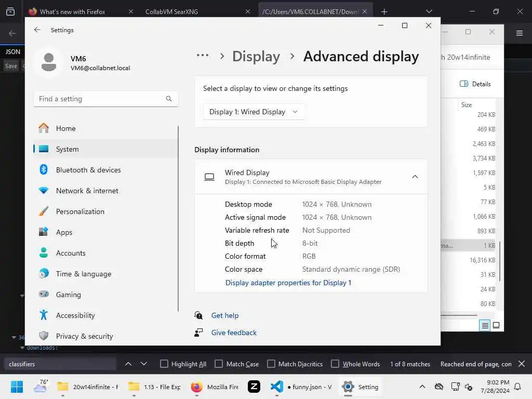Image resolution: width=532 pixels, height=399 pixels.
Task: Open Bluetooth & devices settings
Action: (106, 170)
